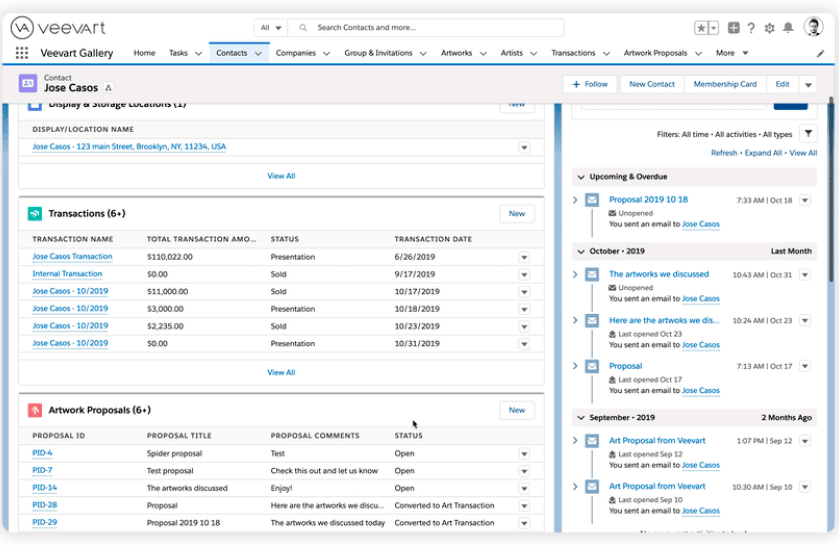Open the App Launcher grid icon

click(22, 53)
